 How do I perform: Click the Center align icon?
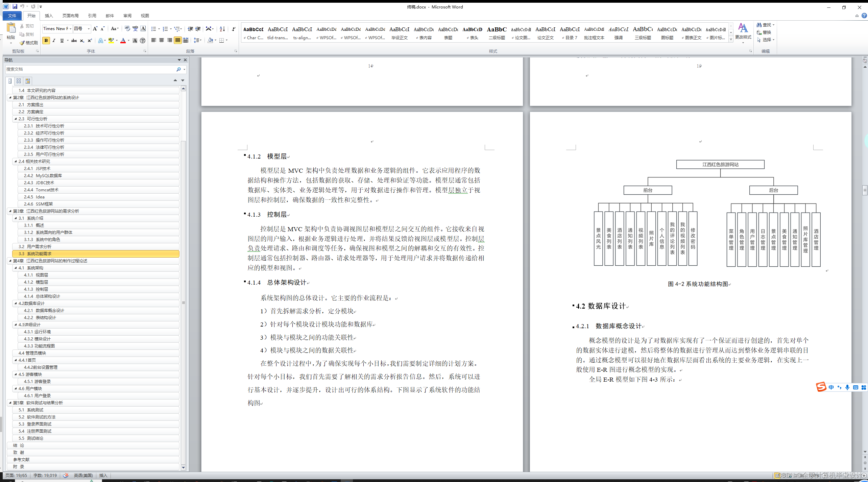tap(162, 41)
